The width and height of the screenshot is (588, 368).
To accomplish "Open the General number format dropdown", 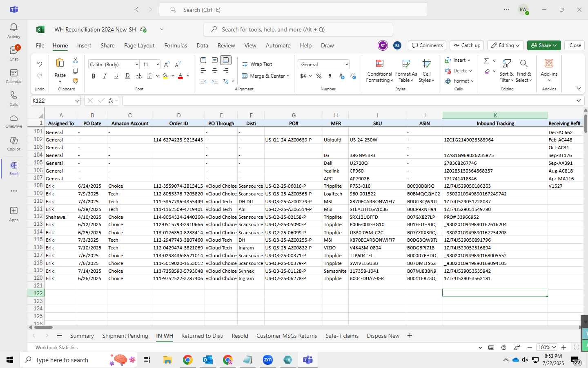I will (x=347, y=65).
